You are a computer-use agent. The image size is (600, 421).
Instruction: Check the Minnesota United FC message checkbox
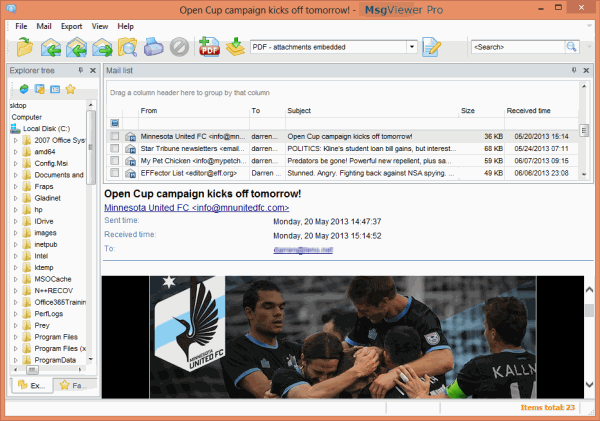pyautogui.click(x=114, y=136)
